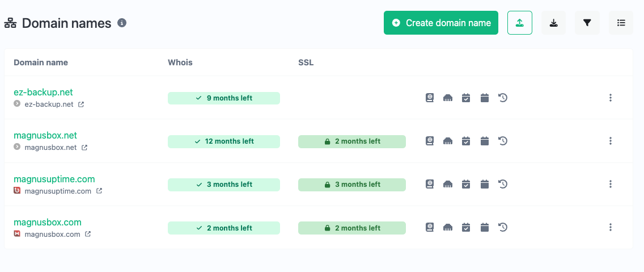
Task: Open the three-dot menu for magnusbox.net
Action: [x=611, y=141]
